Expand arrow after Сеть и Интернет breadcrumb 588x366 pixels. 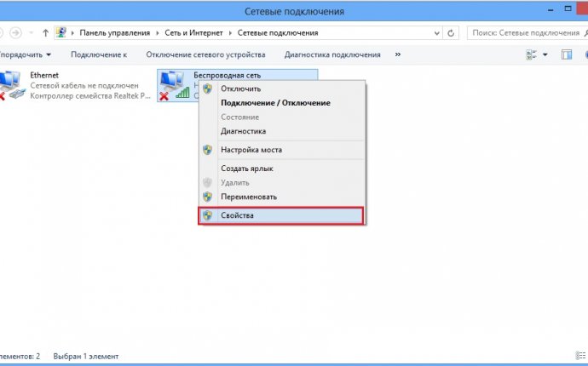pos(230,33)
